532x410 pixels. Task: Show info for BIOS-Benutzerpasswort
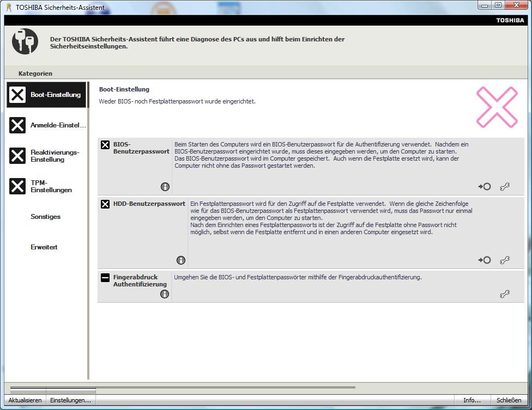[165, 187]
